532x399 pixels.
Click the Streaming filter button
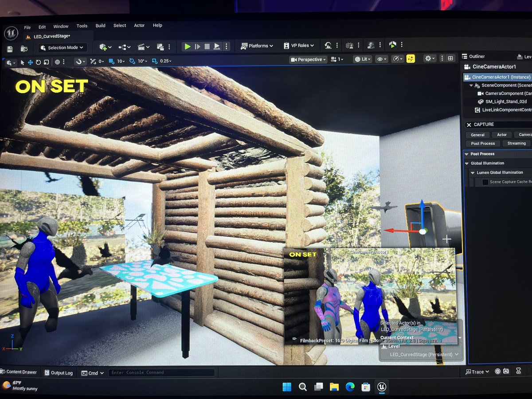click(516, 144)
